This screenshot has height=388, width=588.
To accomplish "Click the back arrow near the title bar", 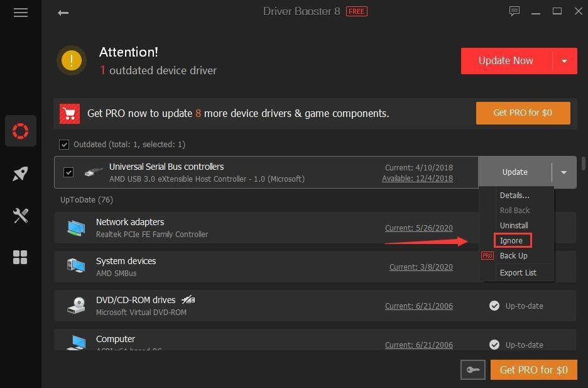I will tap(63, 13).
